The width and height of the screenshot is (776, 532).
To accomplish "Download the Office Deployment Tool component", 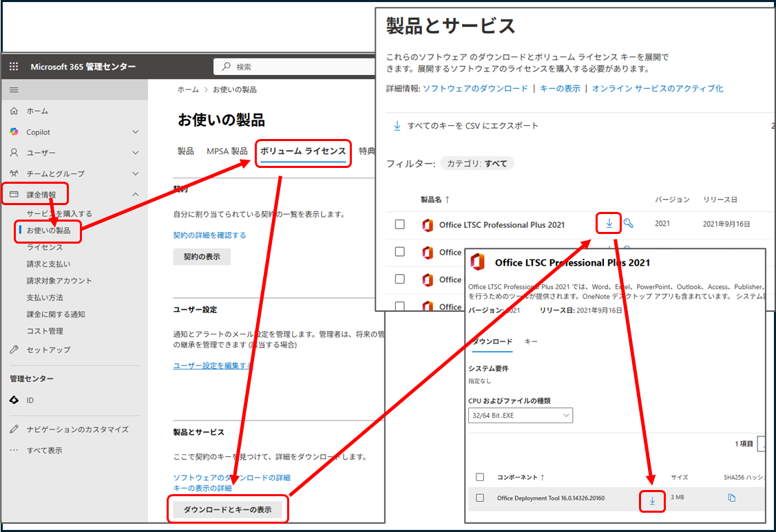I will (x=652, y=500).
